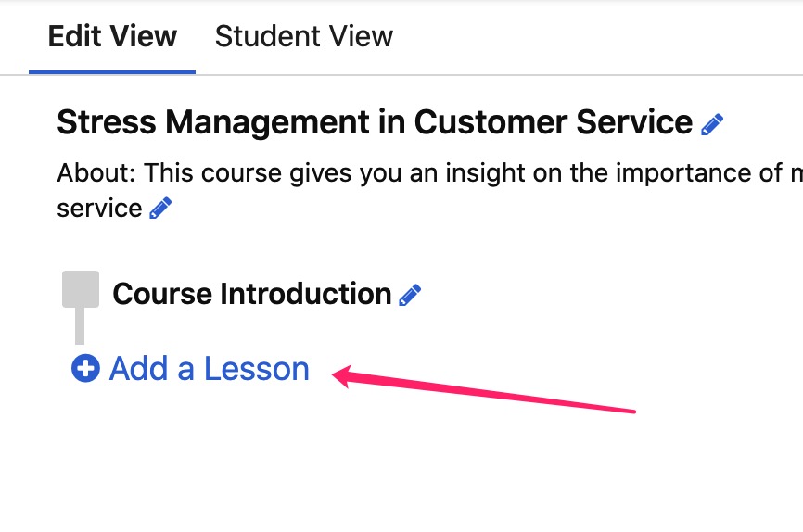This screenshot has height=532, width=803.
Task: Edit the course title with the pencil icon
Action: [x=712, y=124]
